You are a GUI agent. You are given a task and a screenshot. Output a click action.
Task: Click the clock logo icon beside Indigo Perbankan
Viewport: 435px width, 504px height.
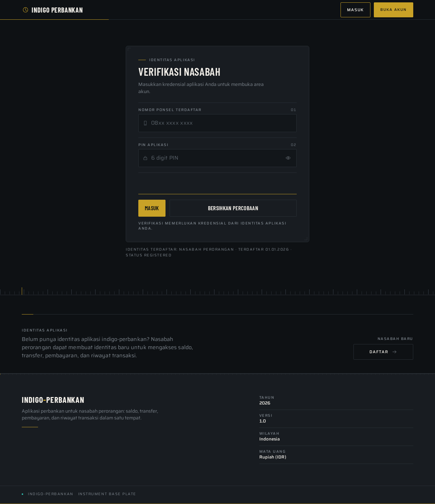(x=25, y=10)
